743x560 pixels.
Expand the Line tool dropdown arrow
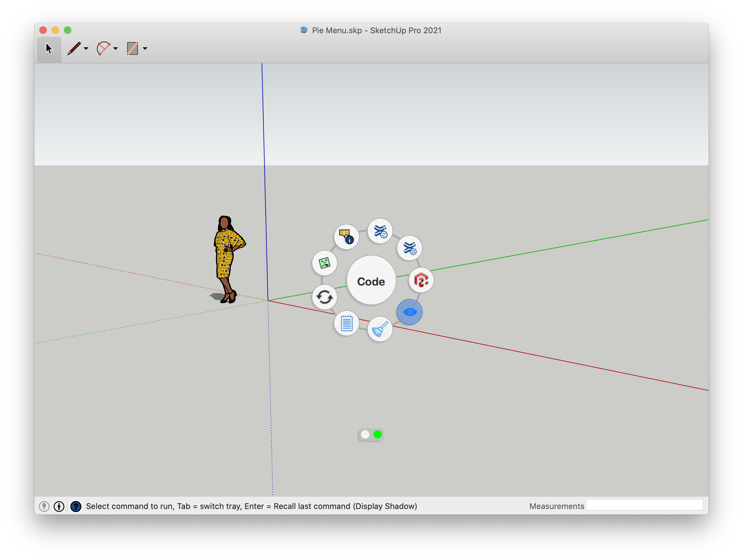(x=86, y=49)
